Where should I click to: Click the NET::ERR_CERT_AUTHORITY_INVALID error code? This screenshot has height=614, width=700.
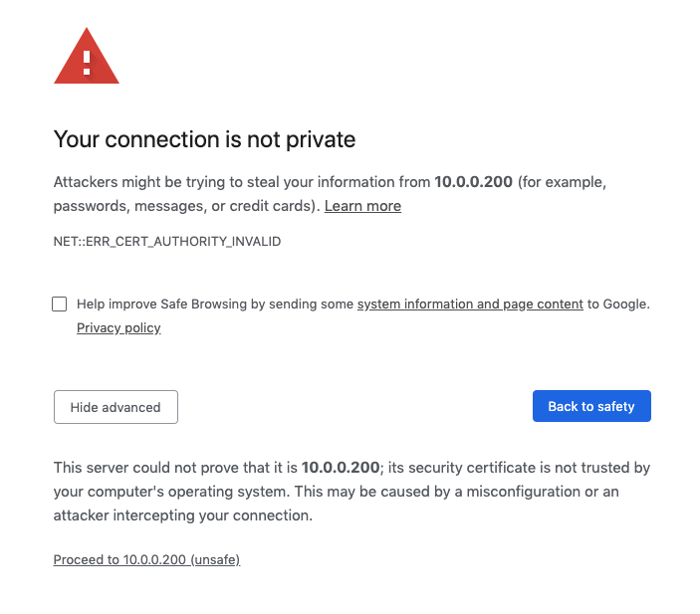click(x=167, y=242)
